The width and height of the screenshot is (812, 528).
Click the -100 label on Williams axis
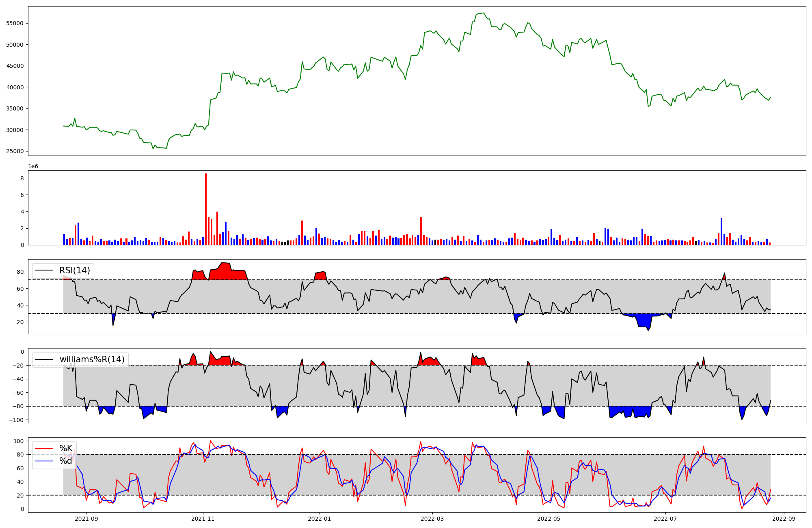point(17,420)
